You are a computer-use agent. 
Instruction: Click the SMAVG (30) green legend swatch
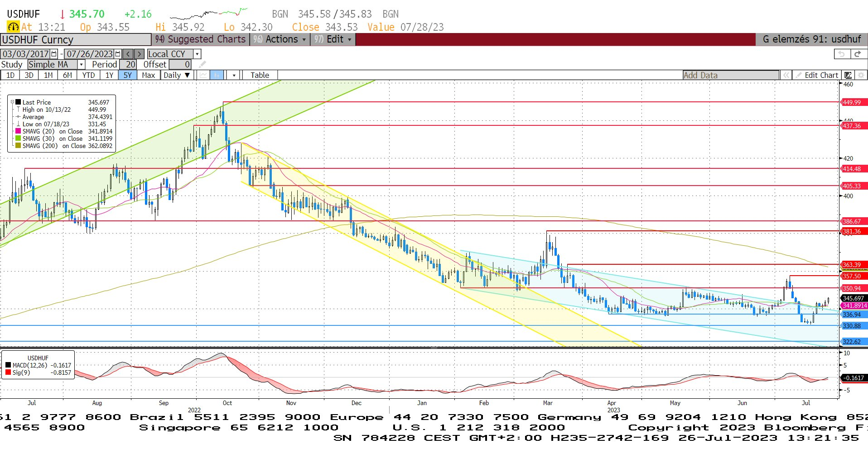pyautogui.click(x=18, y=138)
